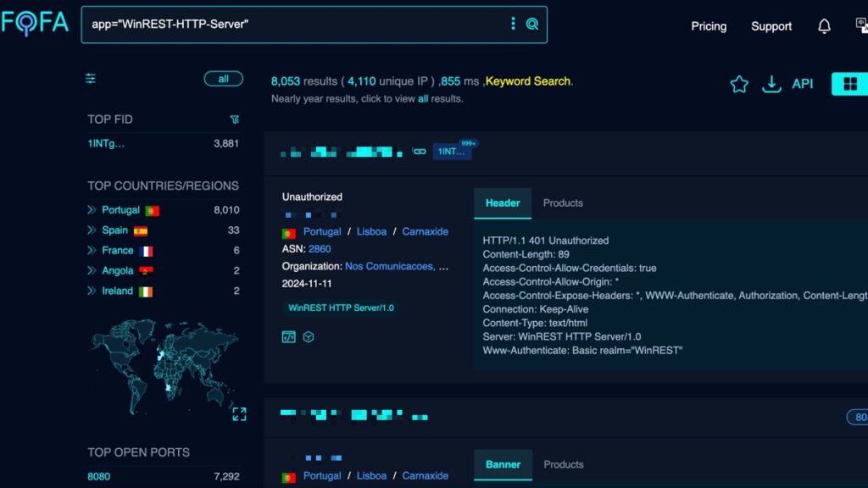This screenshot has height=488, width=868.
Task: Open the Lisboa location link
Action: tap(371, 231)
